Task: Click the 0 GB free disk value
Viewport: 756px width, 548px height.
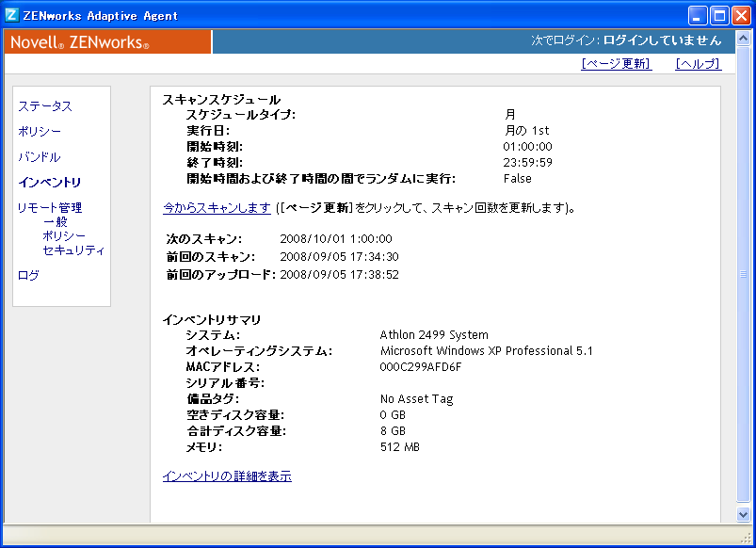Action: 393,415
